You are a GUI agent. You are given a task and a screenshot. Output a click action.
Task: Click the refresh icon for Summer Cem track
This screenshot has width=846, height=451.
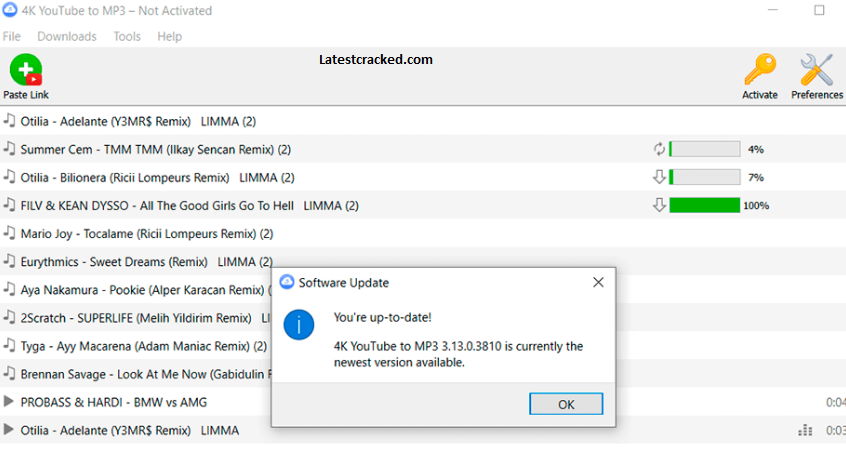(659, 149)
